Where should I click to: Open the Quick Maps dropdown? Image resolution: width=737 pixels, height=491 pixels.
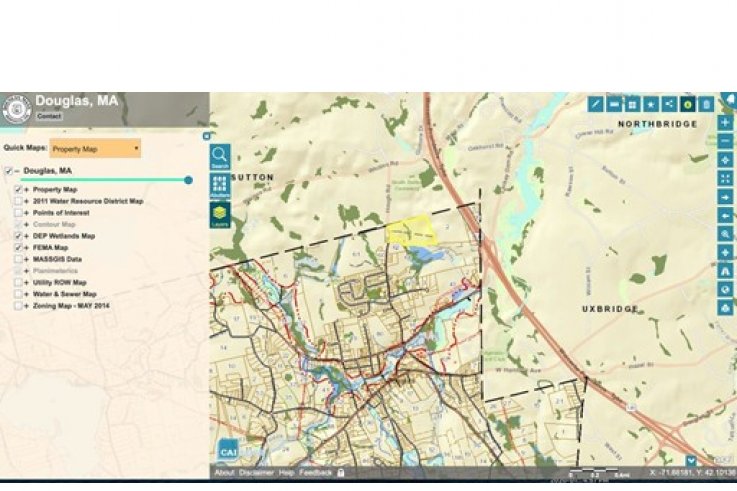96,148
